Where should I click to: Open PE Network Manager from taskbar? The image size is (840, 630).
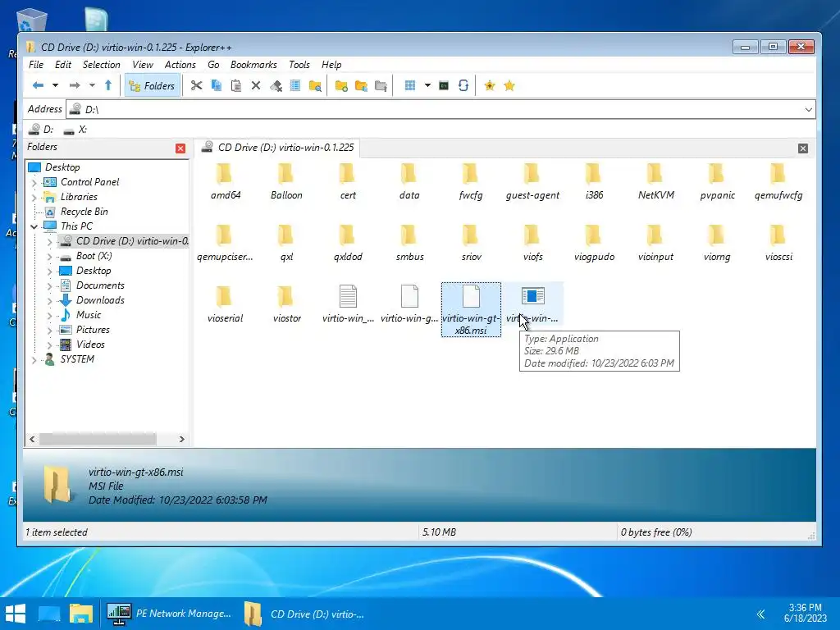pos(169,614)
